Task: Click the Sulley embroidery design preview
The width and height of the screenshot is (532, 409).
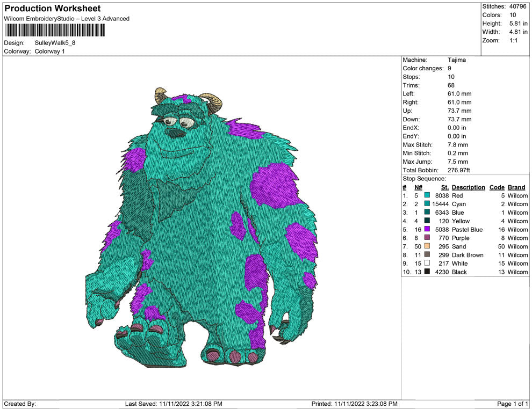Action: [x=202, y=228]
